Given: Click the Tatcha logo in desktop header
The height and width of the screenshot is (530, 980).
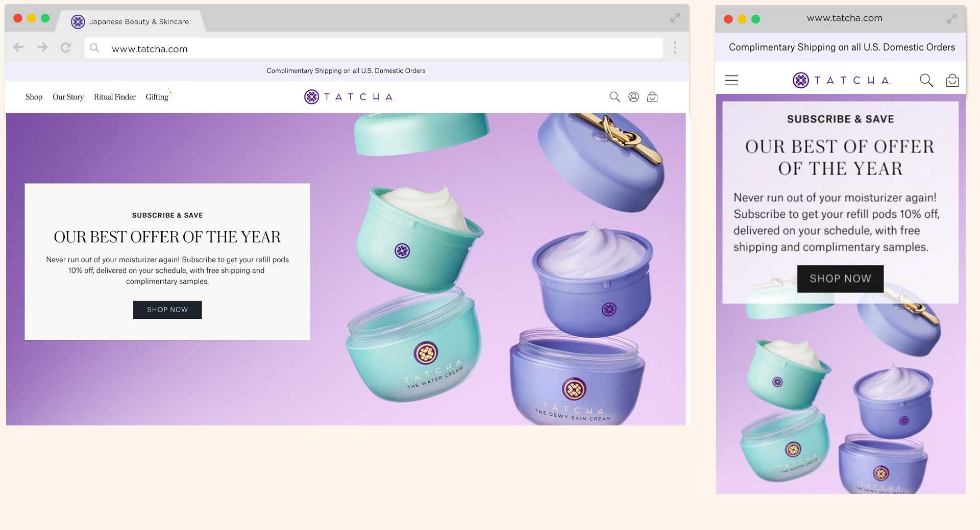Looking at the screenshot, I should pyautogui.click(x=349, y=96).
